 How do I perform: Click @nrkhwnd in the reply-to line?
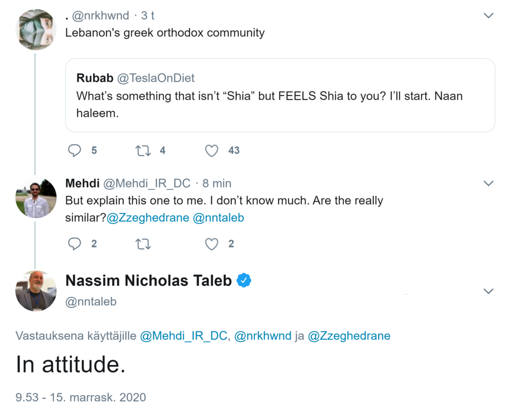tap(262, 336)
